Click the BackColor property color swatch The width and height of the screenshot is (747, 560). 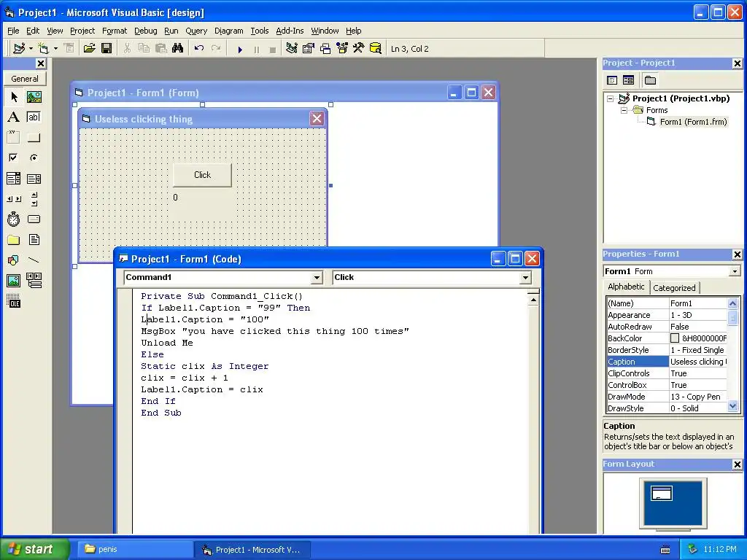tap(675, 338)
